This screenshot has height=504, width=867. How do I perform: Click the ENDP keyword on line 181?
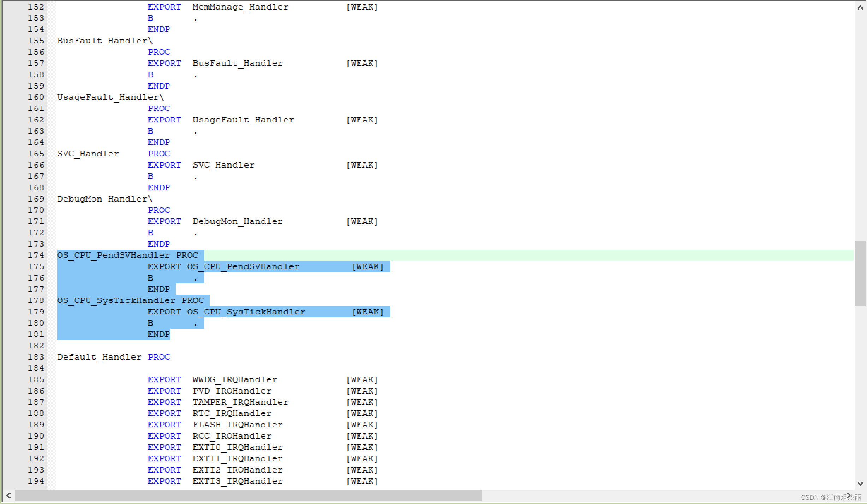pos(159,334)
